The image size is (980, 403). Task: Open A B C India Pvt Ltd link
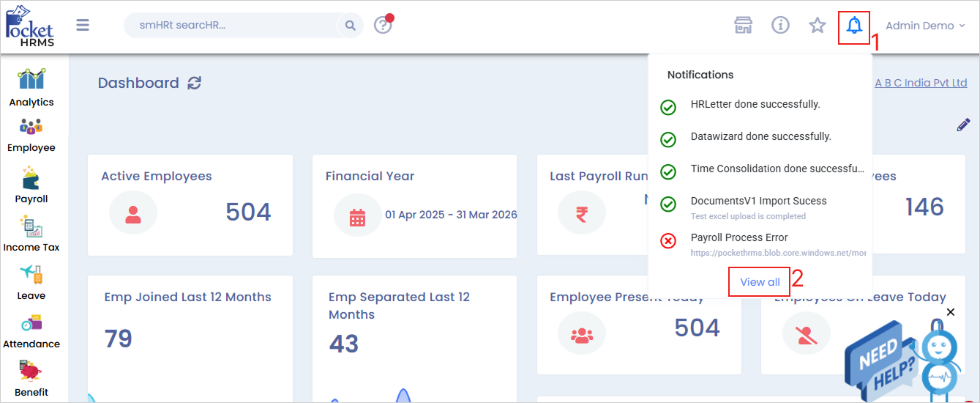click(921, 83)
